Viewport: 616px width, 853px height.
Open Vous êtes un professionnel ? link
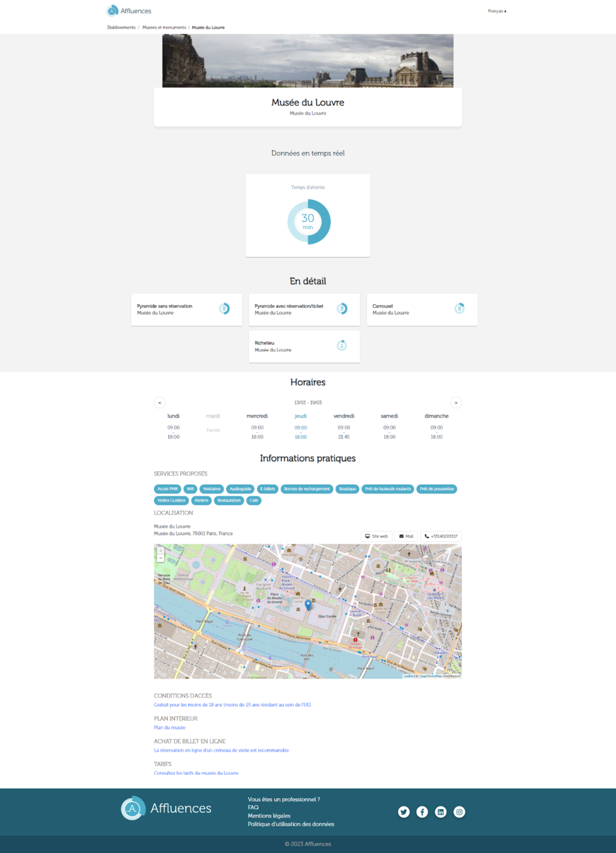click(x=284, y=799)
